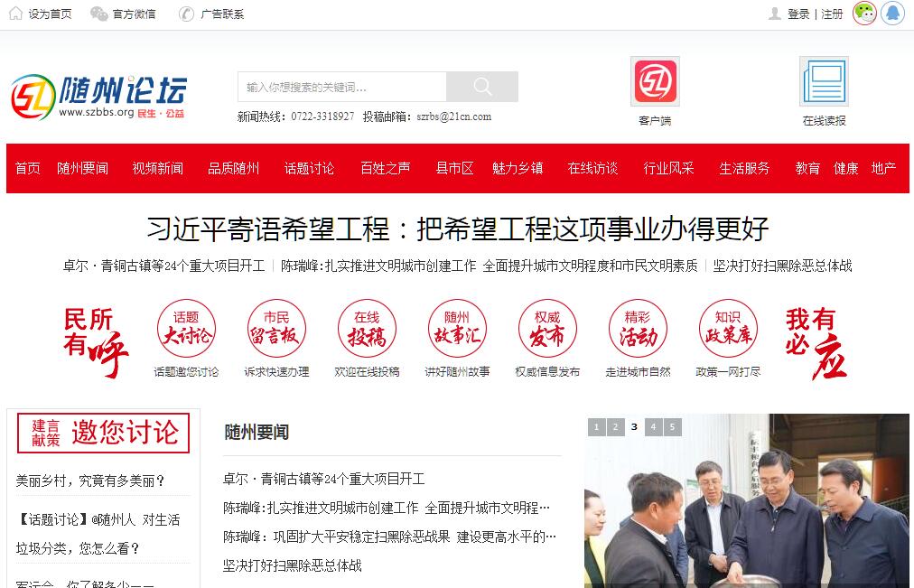Image resolution: width=914 pixels, height=588 pixels.
Task: Open the 权威发布 circle icon
Action: [547, 329]
